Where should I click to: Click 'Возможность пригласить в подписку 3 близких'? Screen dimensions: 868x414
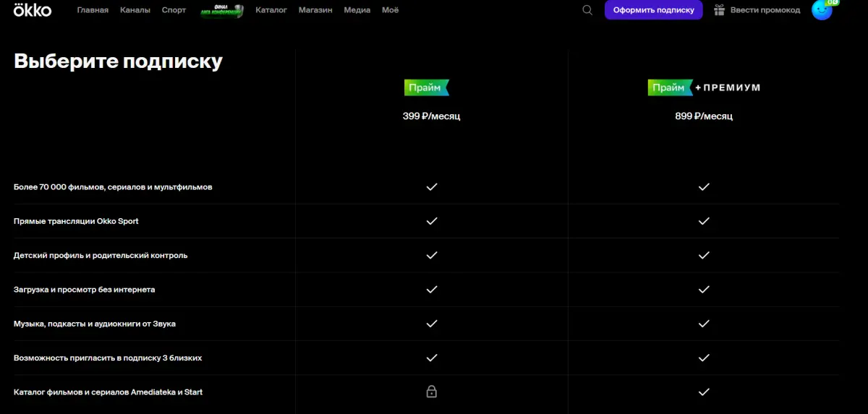pyautogui.click(x=108, y=358)
